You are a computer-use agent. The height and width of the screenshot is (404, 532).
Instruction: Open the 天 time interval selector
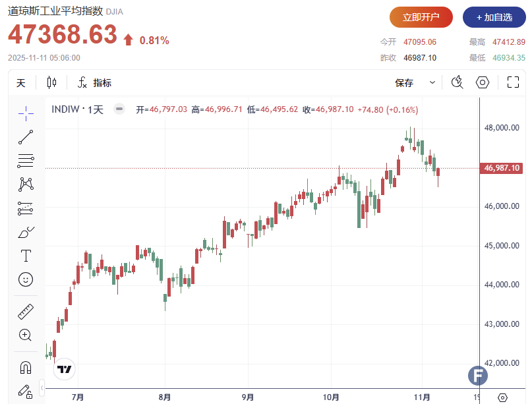point(21,83)
